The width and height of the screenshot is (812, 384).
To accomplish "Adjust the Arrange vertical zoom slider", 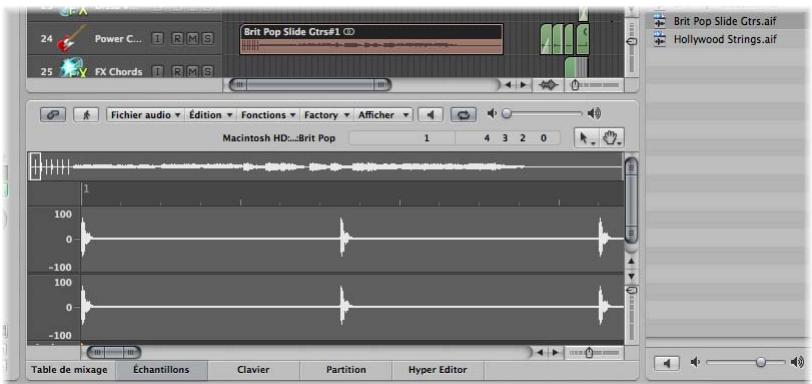I will click(x=631, y=41).
